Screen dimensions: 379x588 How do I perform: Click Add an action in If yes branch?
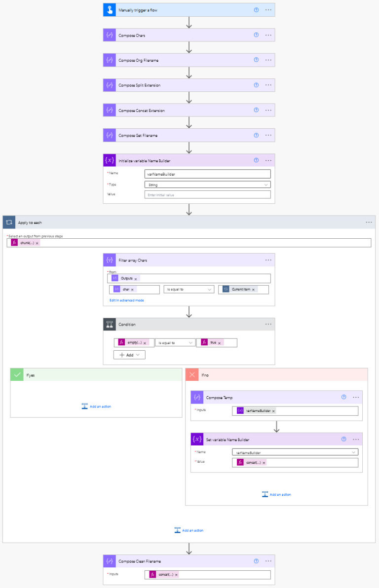coord(96,406)
